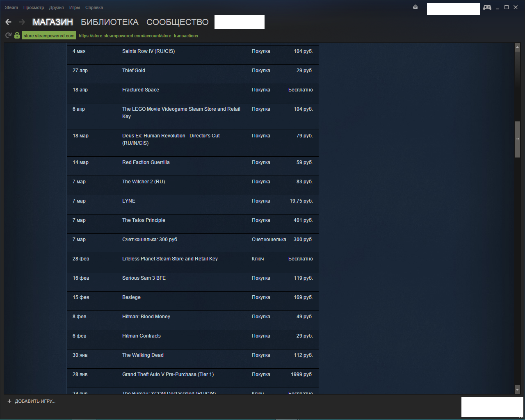The width and height of the screenshot is (525, 420).
Task: Open the inbox envelope notifications icon
Action: [415, 7]
